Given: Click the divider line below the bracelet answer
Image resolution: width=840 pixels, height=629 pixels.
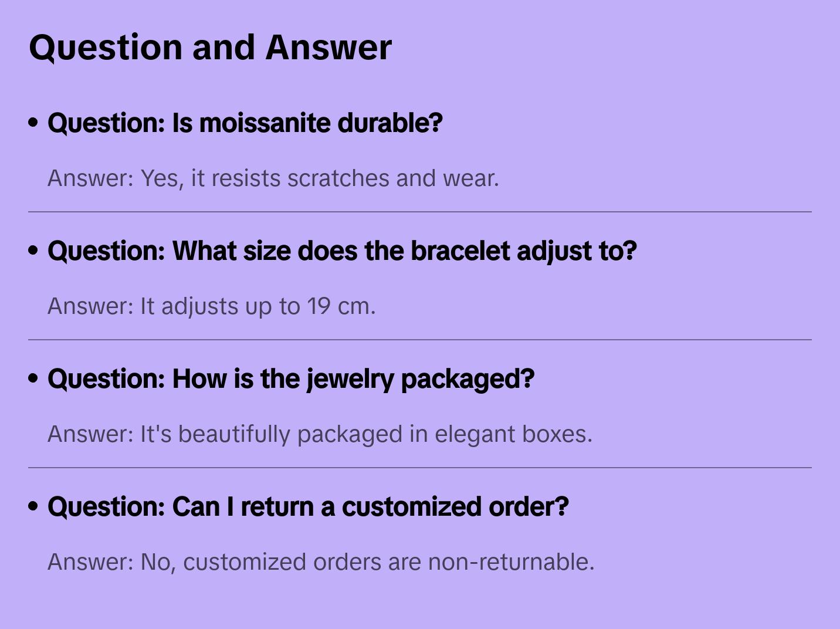Looking at the screenshot, I should 420,340.
